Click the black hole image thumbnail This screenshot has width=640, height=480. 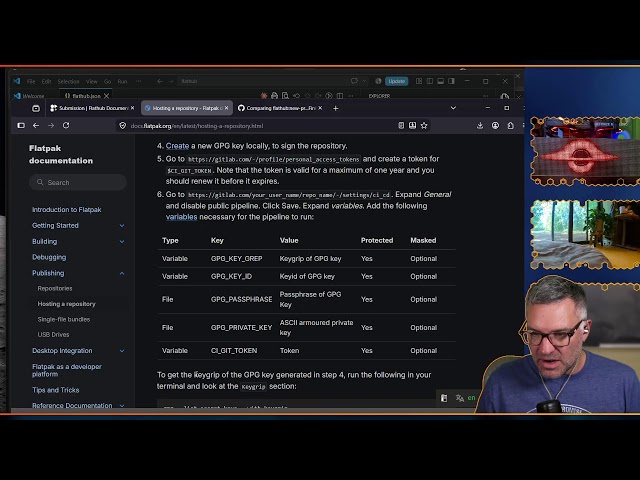pos(585,151)
